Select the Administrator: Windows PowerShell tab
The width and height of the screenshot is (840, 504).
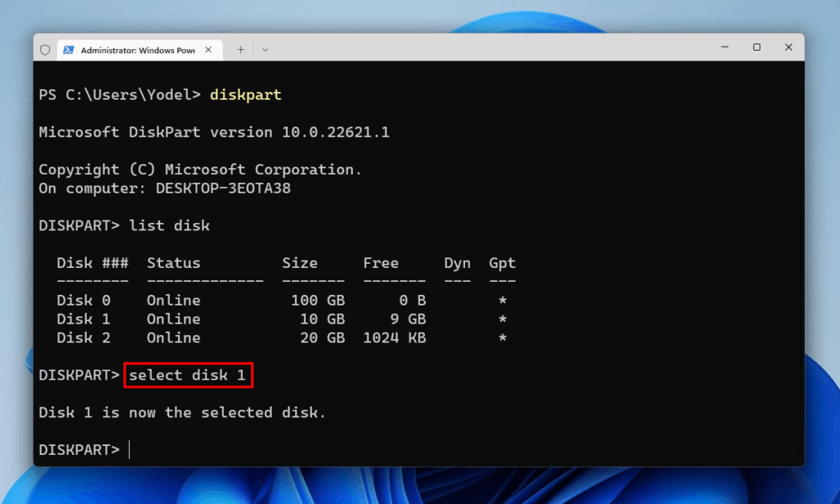(x=139, y=49)
